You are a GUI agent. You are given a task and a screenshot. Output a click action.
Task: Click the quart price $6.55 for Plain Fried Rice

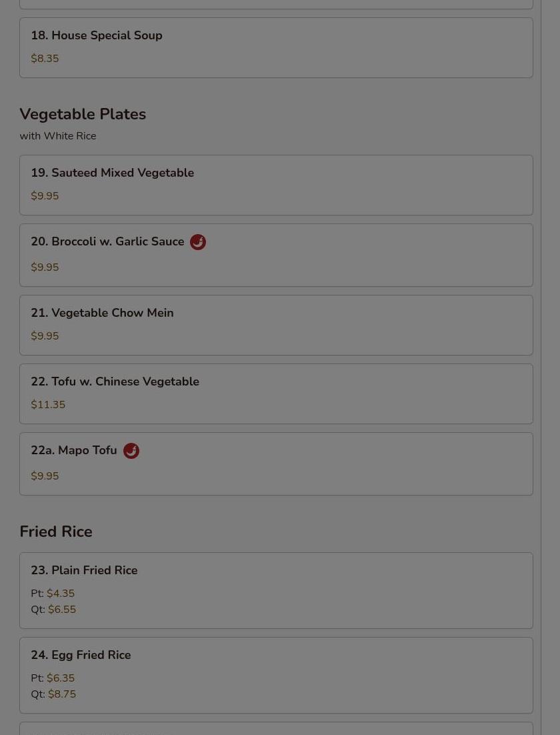(x=62, y=610)
